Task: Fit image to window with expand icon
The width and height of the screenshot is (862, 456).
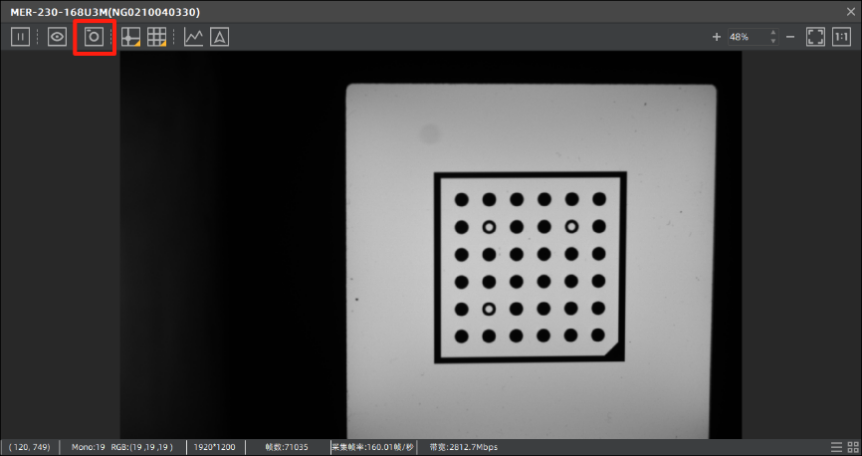Action: pyautogui.click(x=816, y=37)
